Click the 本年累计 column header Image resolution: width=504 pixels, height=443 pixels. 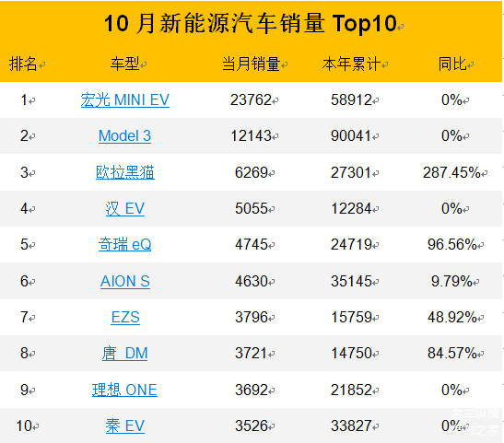(x=351, y=64)
